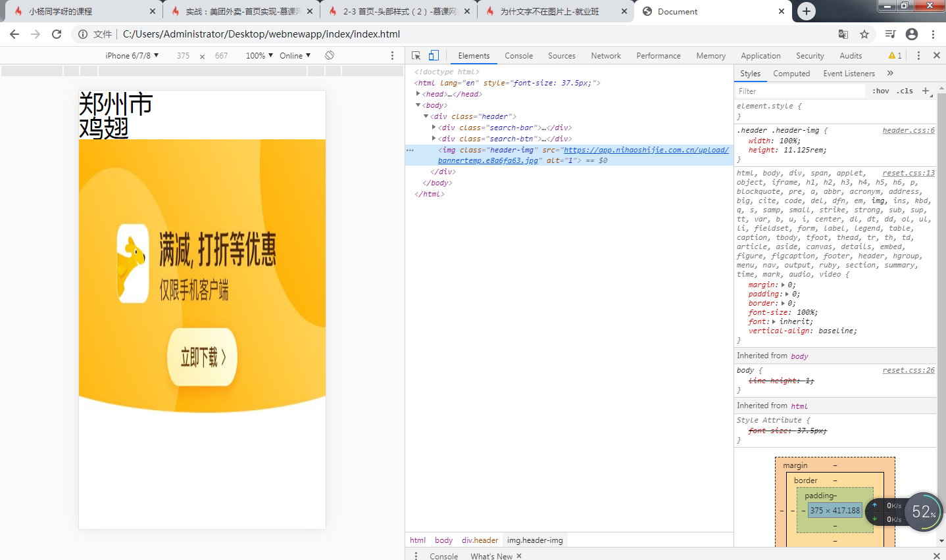Screen dimensions: 946x560
Task: Open the Memory panel tab
Action: pos(710,56)
